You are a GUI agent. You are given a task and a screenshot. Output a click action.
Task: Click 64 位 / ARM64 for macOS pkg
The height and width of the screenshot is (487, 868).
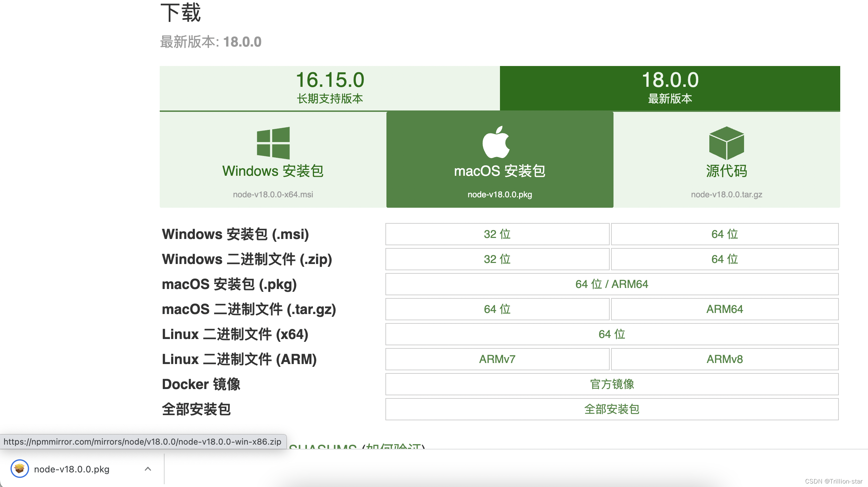pyautogui.click(x=612, y=284)
